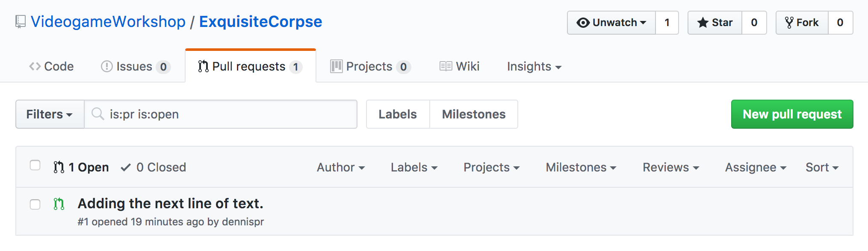Open the stargazers count

(x=754, y=23)
